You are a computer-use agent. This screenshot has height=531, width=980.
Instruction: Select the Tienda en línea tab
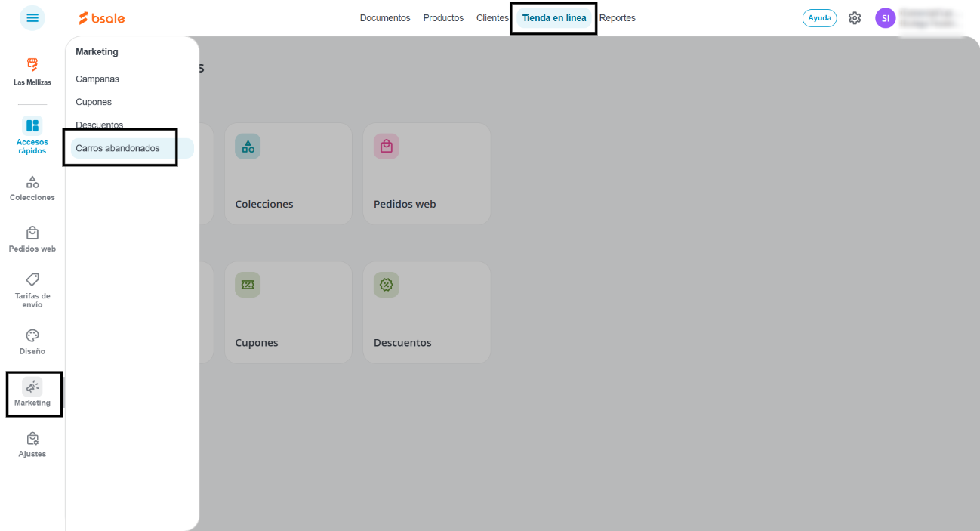(554, 18)
